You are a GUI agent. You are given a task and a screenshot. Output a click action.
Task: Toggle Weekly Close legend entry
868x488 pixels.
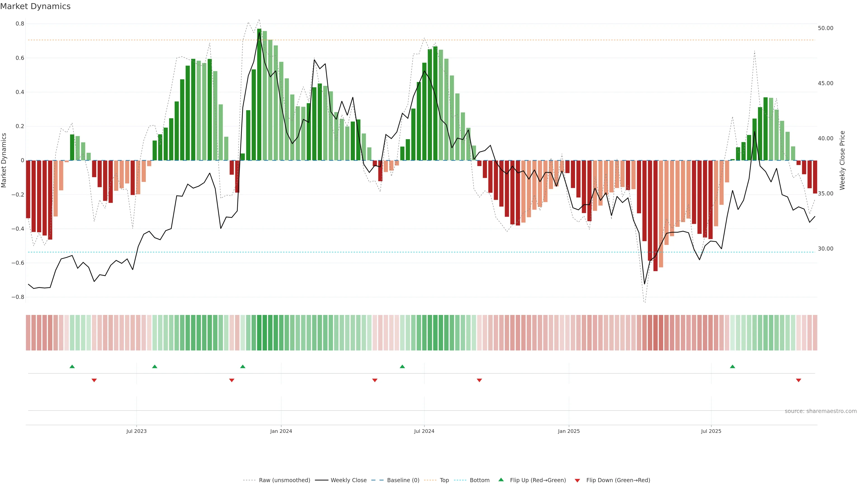tap(348, 480)
